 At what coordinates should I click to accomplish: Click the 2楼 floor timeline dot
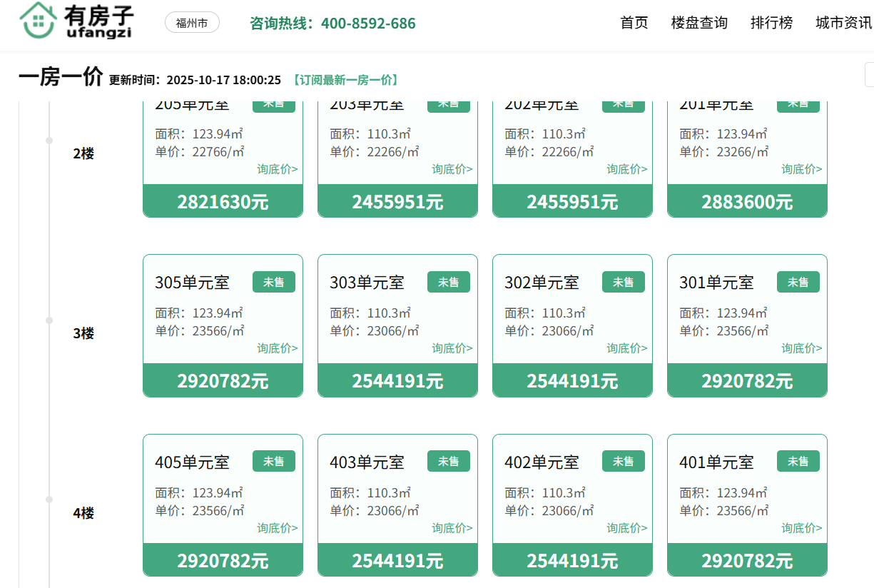(49, 141)
